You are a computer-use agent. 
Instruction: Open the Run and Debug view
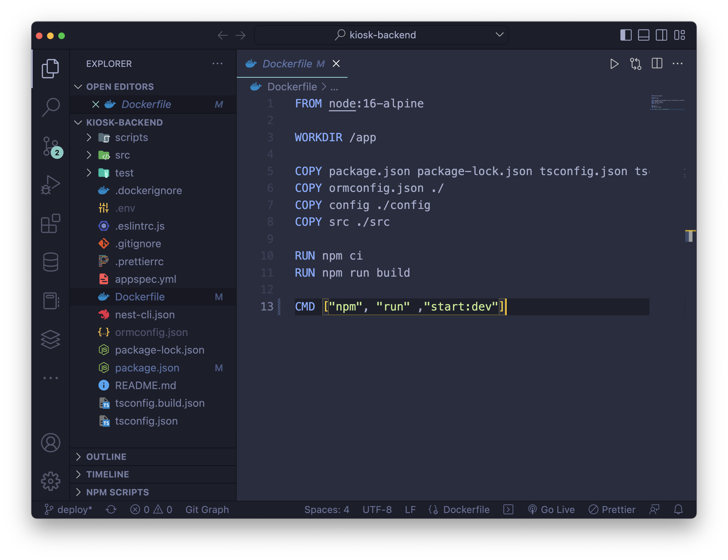(x=50, y=185)
